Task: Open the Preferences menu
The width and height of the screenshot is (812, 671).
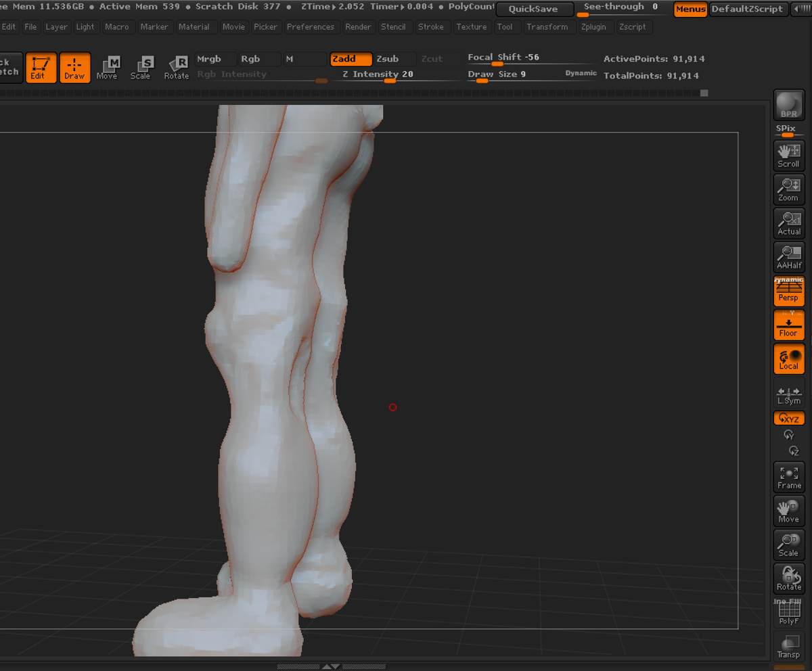Action: pos(311,27)
